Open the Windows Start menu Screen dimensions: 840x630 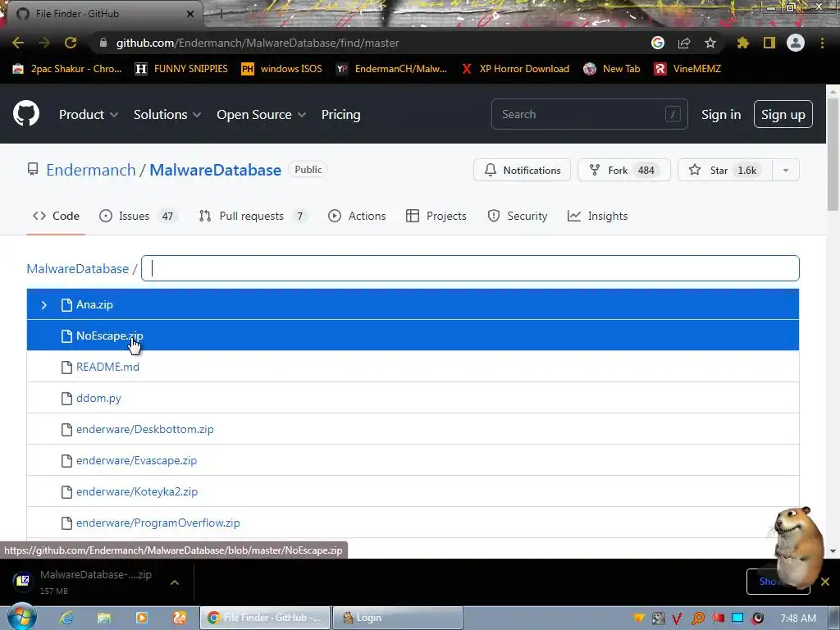[x=21, y=617]
